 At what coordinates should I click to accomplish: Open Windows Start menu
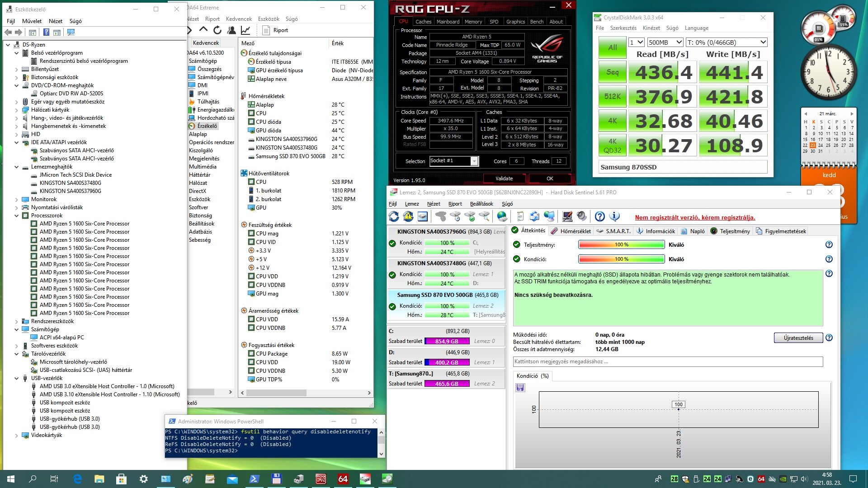(x=11, y=479)
